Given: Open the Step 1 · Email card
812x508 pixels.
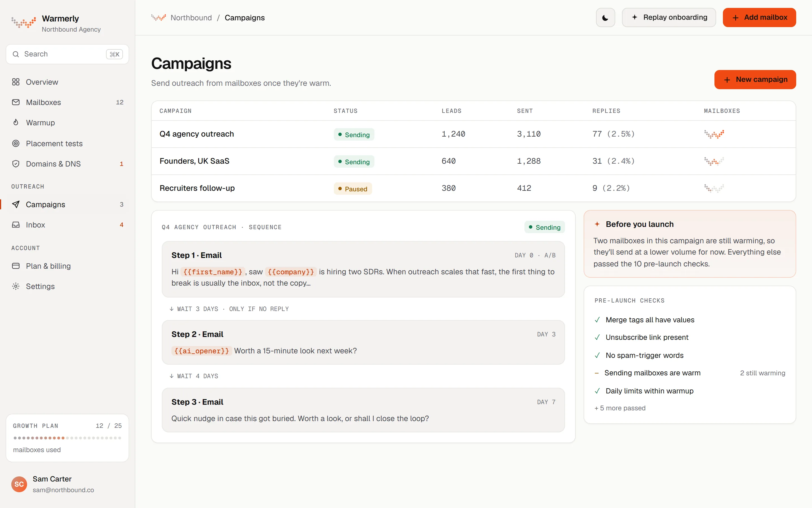Looking at the screenshot, I should [363, 269].
